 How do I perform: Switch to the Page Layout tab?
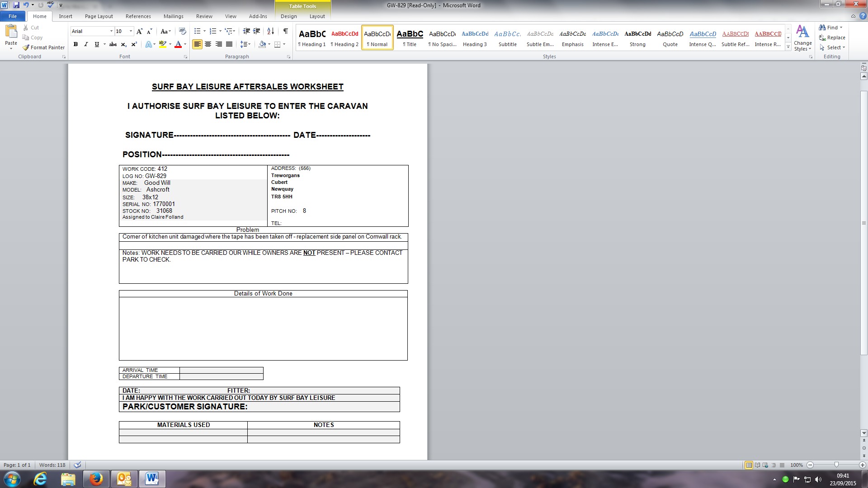(99, 16)
